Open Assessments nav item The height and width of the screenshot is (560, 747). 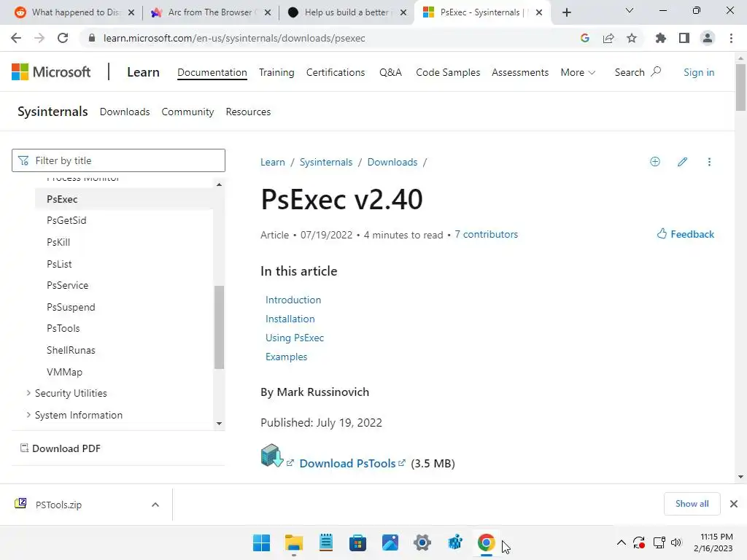coord(520,72)
